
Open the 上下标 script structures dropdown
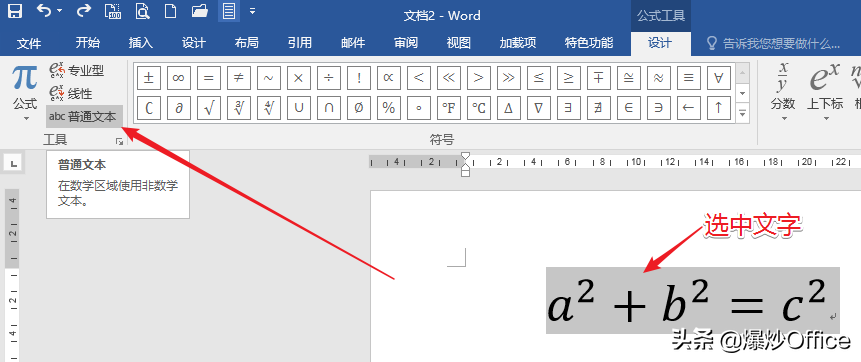pyautogui.click(x=825, y=92)
